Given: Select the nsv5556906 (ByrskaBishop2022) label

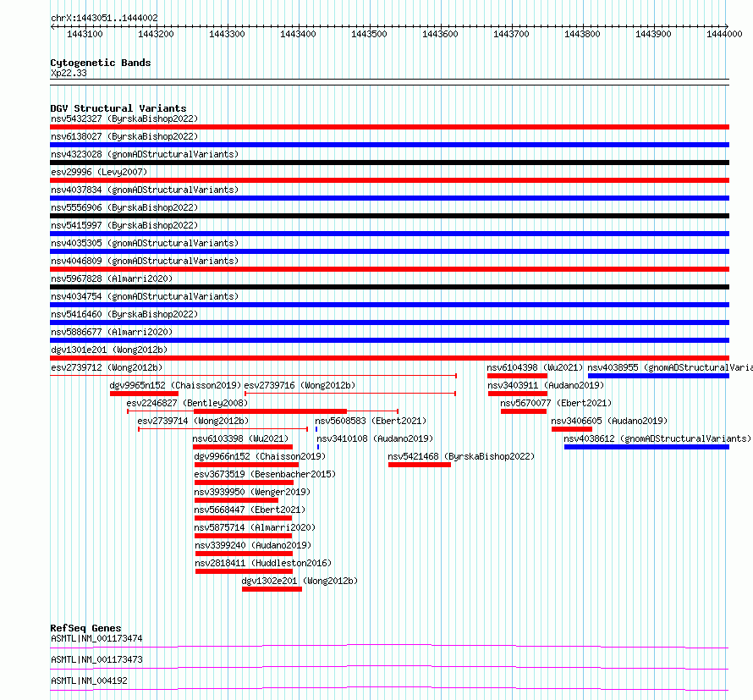Looking at the screenshot, I should (x=124, y=207).
